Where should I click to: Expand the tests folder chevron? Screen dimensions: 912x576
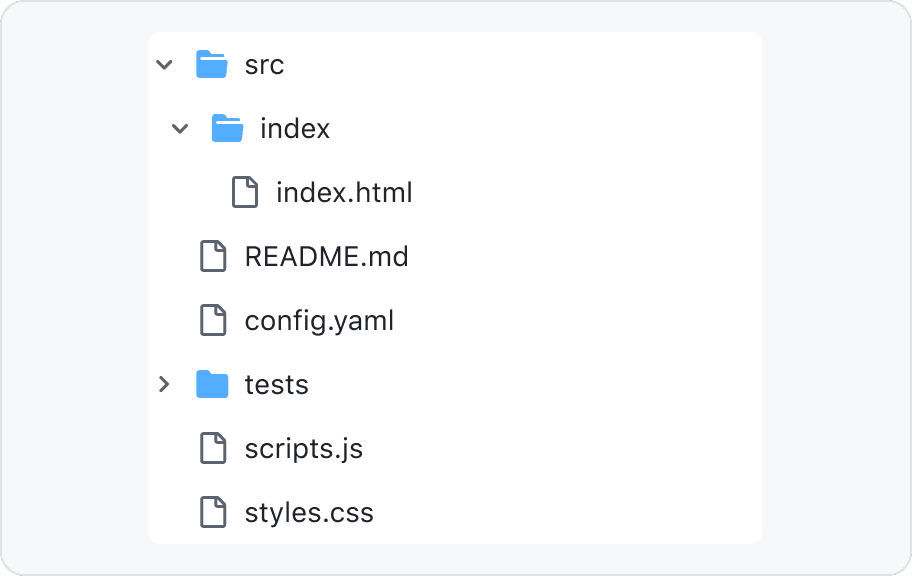164,384
